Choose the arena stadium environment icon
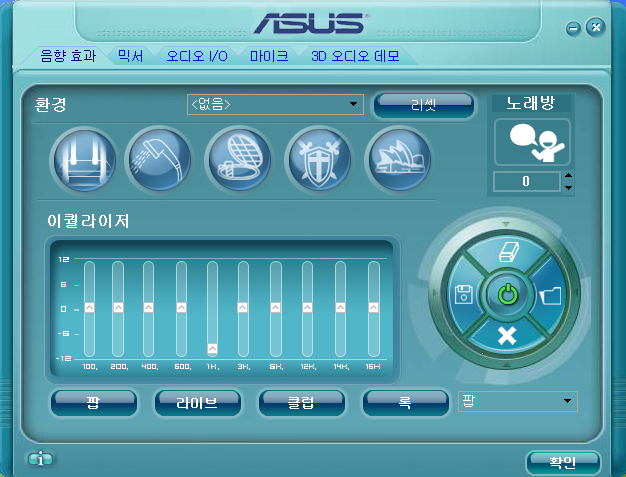The width and height of the screenshot is (626, 477). [239, 160]
